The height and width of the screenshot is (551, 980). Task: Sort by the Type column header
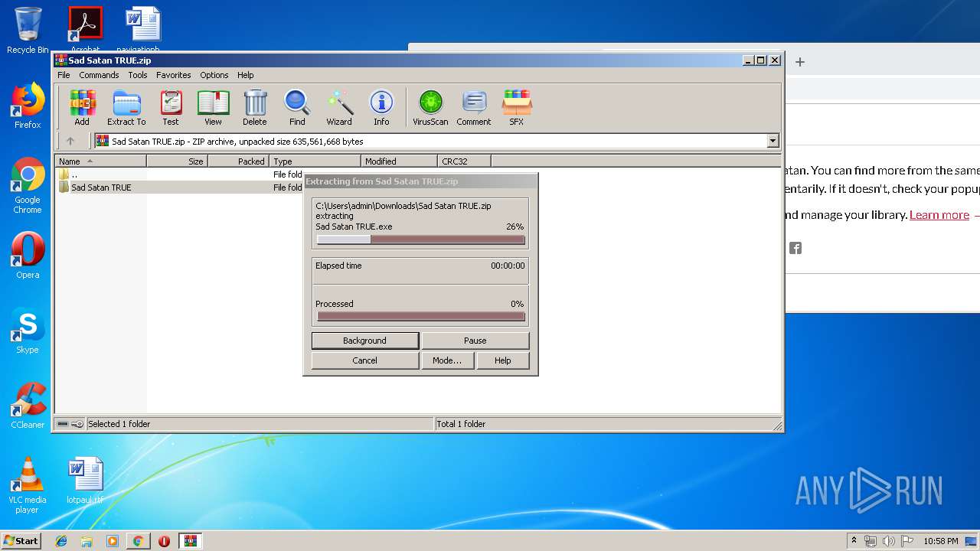click(x=315, y=161)
